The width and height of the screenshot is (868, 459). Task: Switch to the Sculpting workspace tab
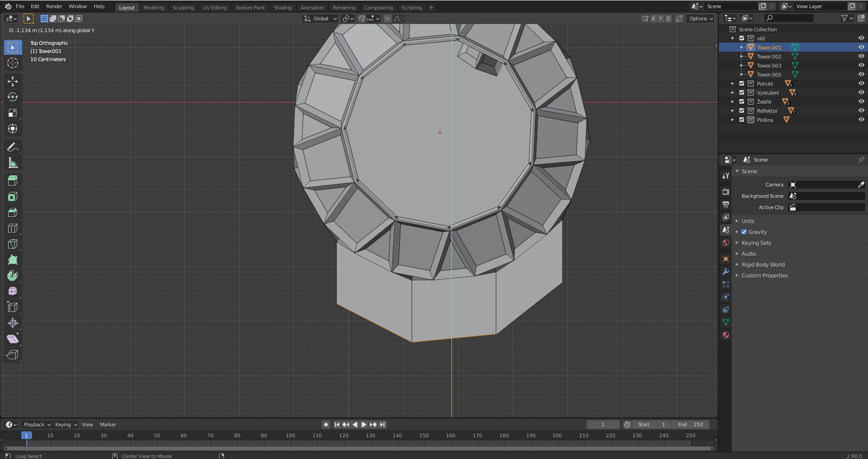pos(183,8)
